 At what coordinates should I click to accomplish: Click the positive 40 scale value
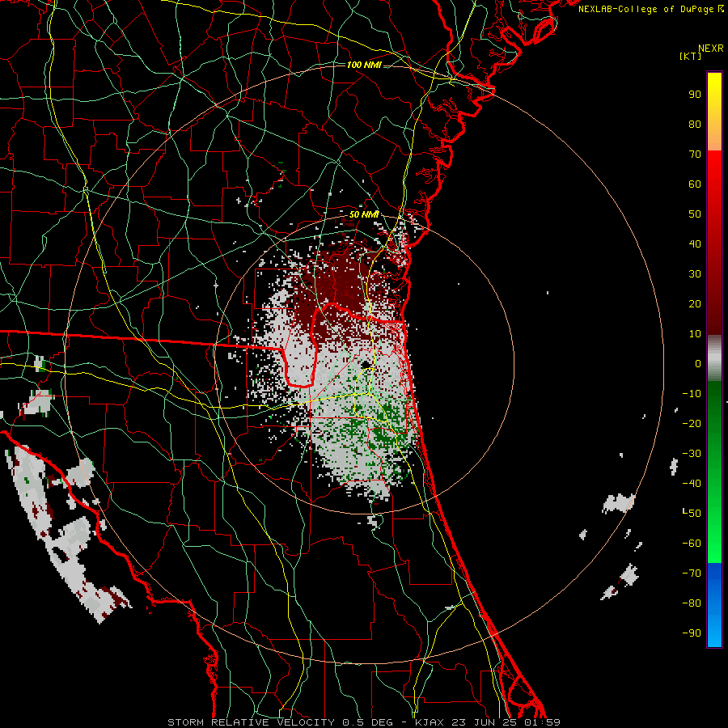pyautogui.click(x=695, y=244)
